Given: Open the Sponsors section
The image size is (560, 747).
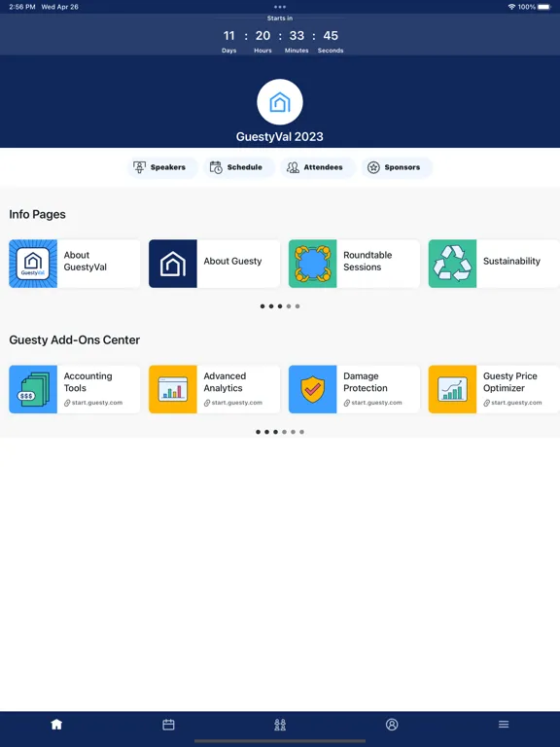Looking at the screenshot, I should (x=397, y=167).
